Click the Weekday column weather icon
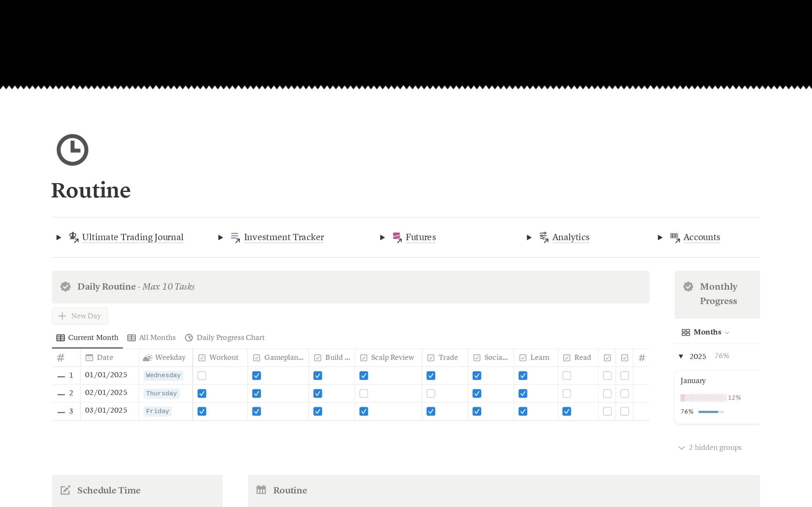This screenshot has width=812, height=507. [147, 358]
